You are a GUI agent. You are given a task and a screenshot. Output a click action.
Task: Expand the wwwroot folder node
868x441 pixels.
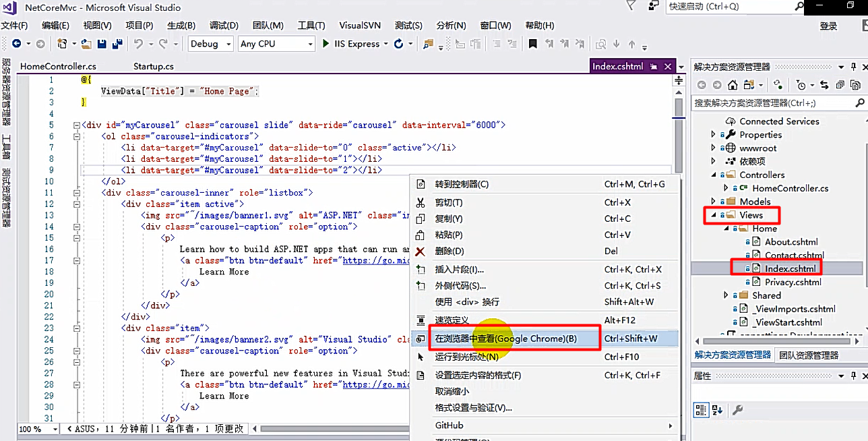tap(713, 148)
